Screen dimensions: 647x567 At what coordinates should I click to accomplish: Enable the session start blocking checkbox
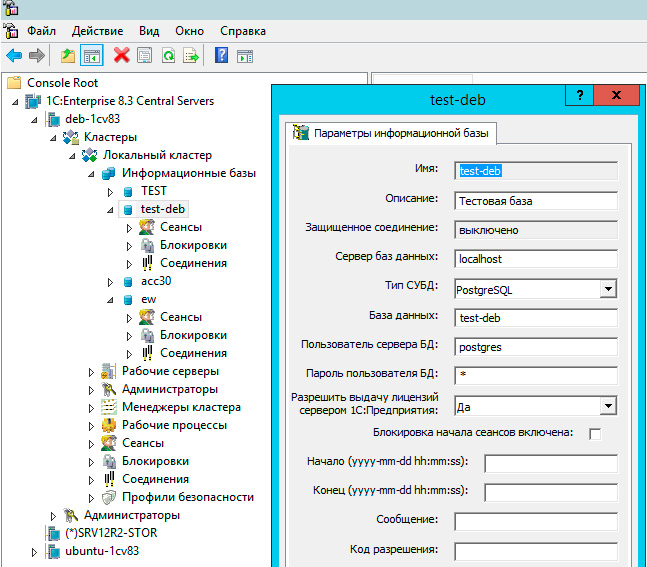(595, 433)
